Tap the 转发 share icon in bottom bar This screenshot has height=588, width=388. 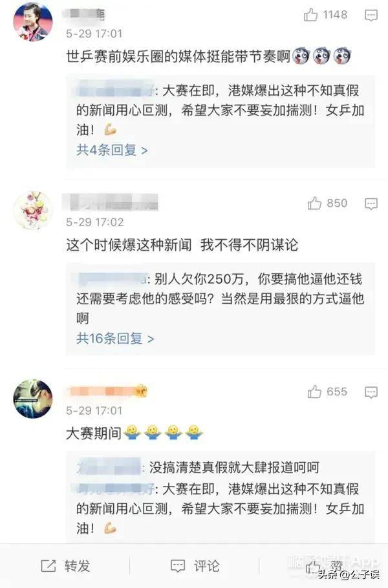click(x=48, y=566)
